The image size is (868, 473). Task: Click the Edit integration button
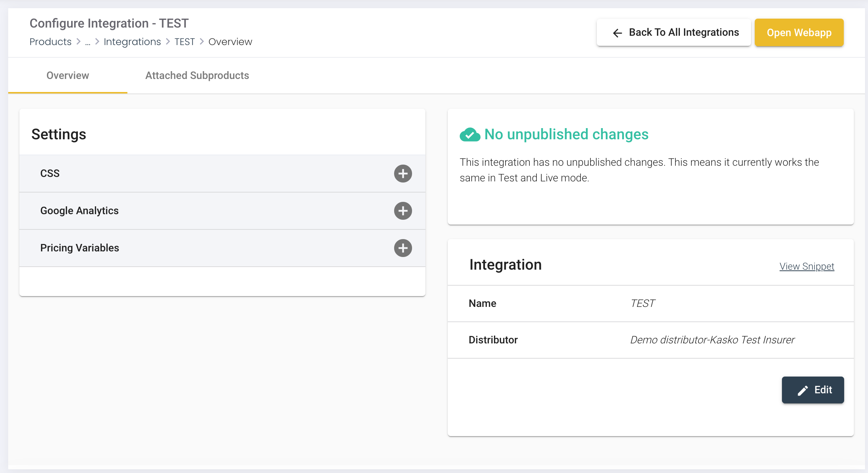pyautogui.click(x=812, y=390)
